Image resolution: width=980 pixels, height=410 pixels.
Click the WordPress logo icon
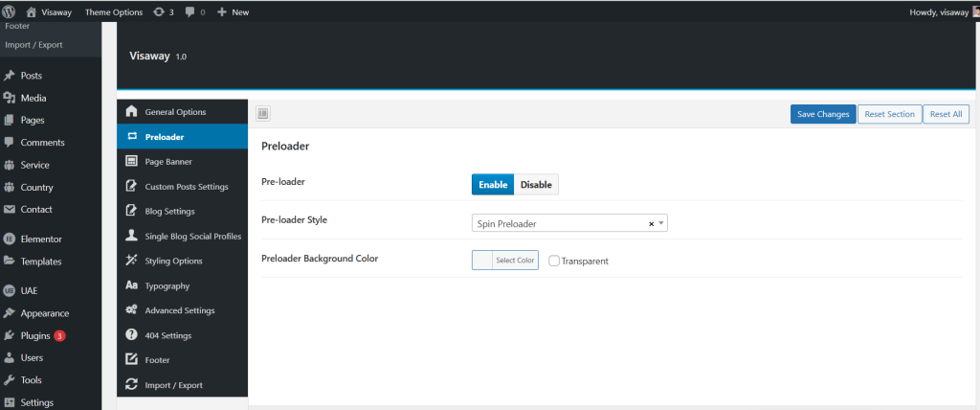(x=10, y=12)
